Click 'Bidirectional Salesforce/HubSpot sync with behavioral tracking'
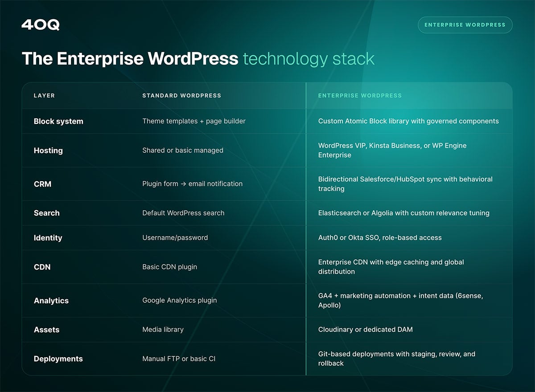Image resolution: width=535 pixels, height=392 pixels. [x=405, y=184]
